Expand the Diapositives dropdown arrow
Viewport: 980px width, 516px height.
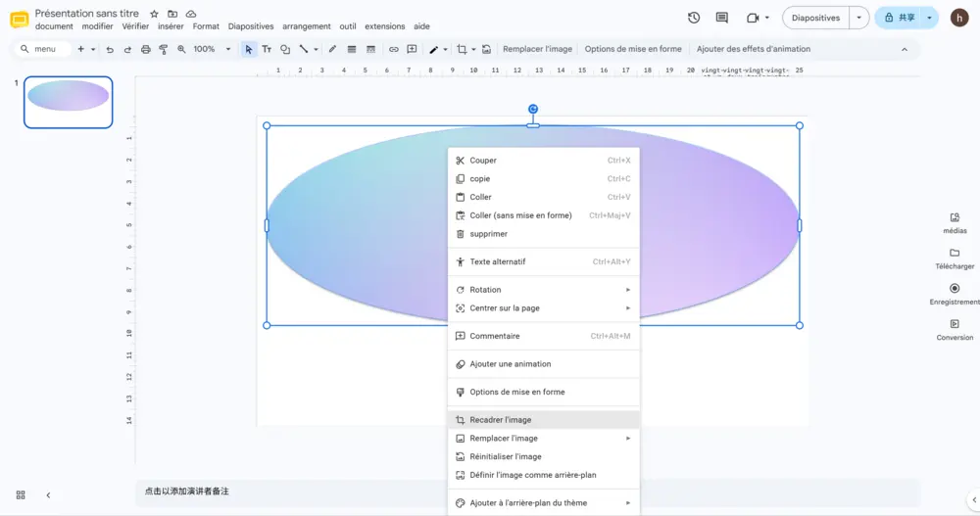coord(858,18)
